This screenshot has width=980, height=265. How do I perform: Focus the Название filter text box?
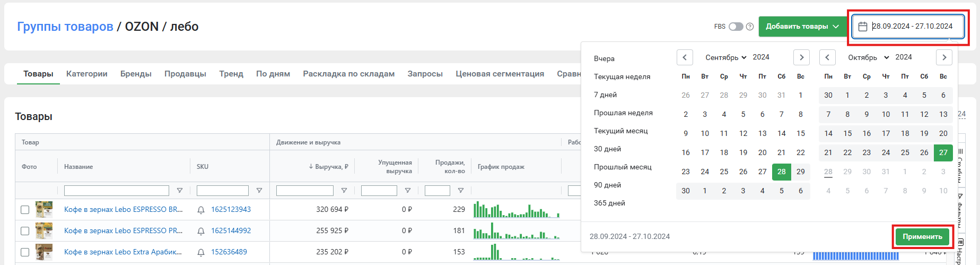[117, 191]
